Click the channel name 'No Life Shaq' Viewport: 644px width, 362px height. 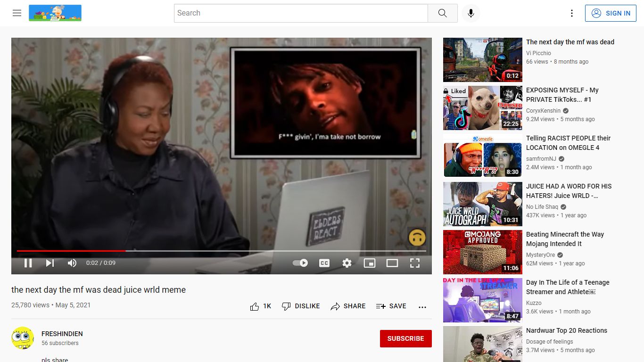(x=542, y=207)
